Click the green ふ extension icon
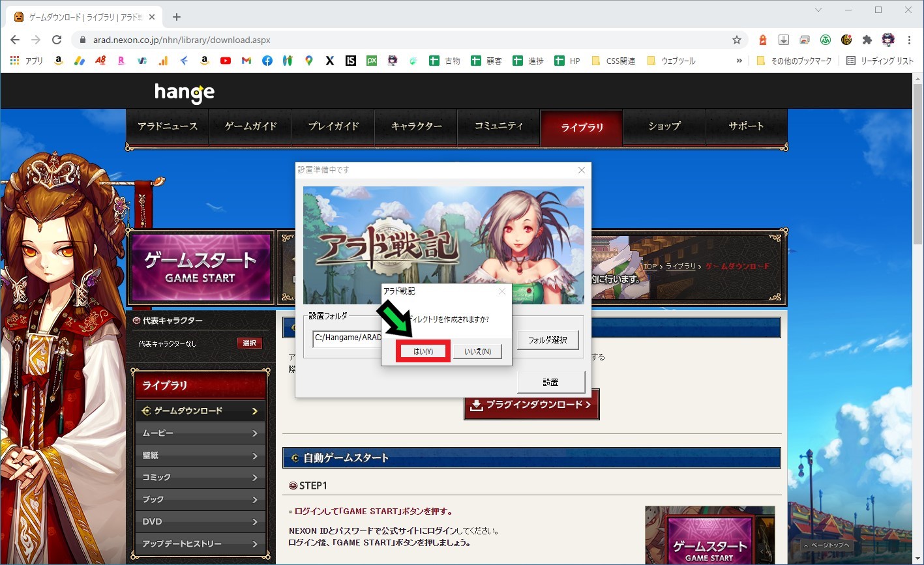 826,40
